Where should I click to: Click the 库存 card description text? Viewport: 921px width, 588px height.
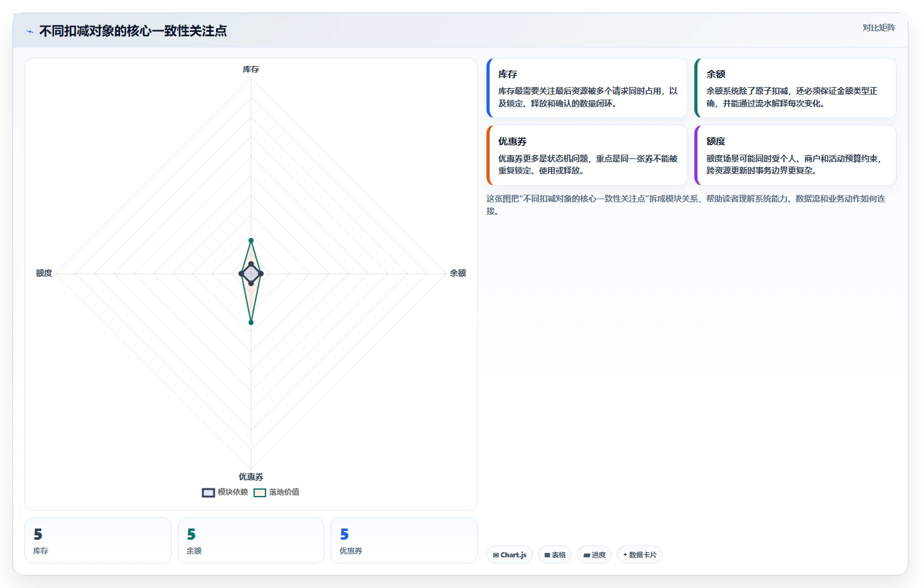tap(588, 97)
